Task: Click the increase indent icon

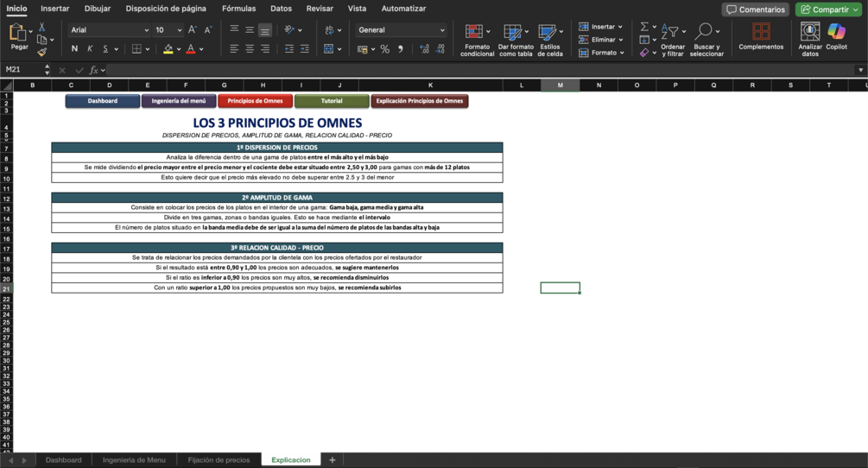Action: 305,48
